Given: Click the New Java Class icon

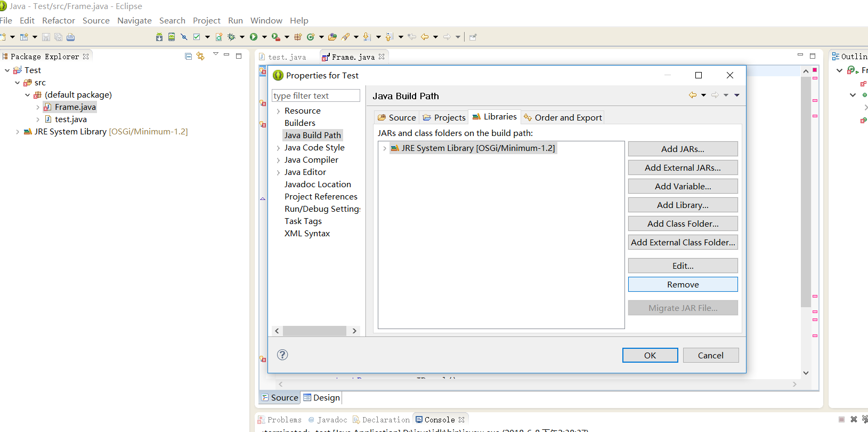Looking at the screenshot, I should click(311, 37).
